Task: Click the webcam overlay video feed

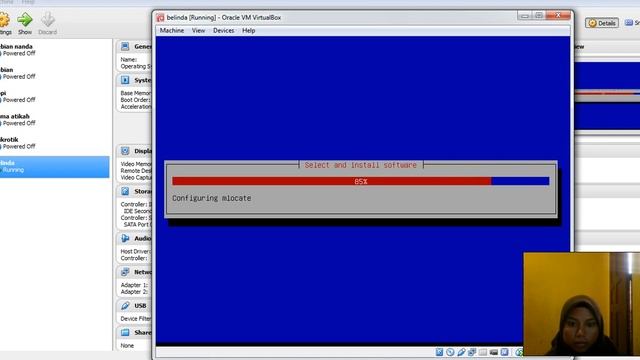Action: pyautogui.click(x=582, y=304)
